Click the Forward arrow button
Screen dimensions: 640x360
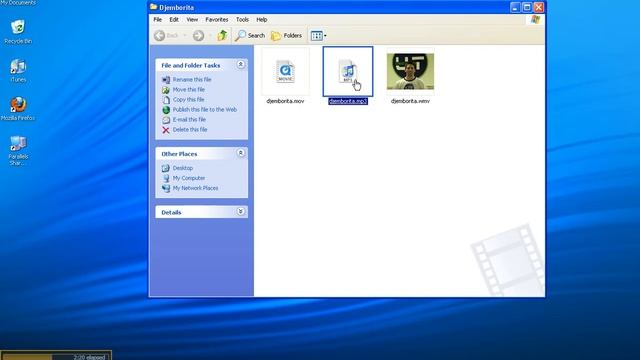[198, 36]
